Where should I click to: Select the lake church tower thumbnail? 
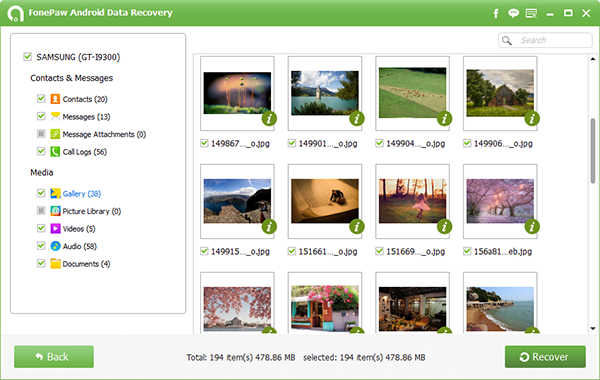325,93
